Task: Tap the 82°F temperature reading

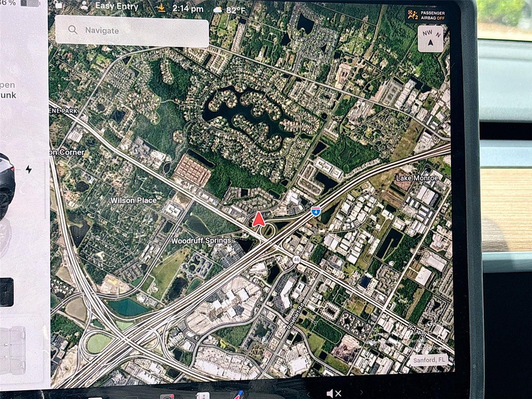Action: [235, 11]
